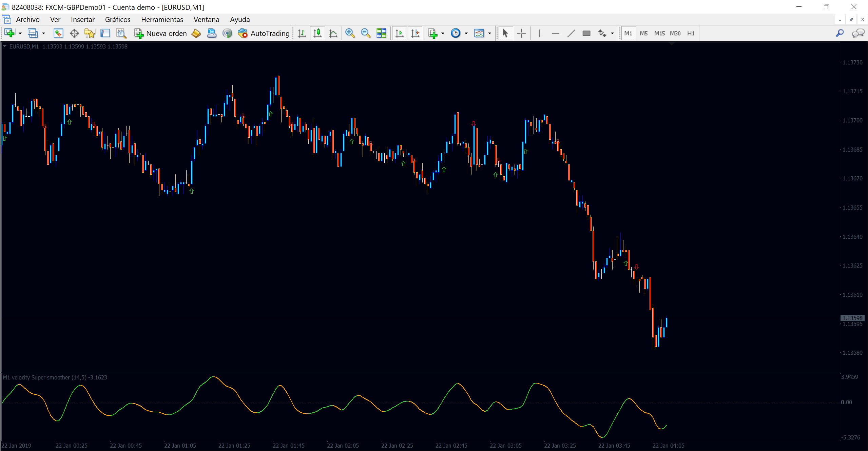Open the templates dropdown arrow

click(x=489, y=33)
